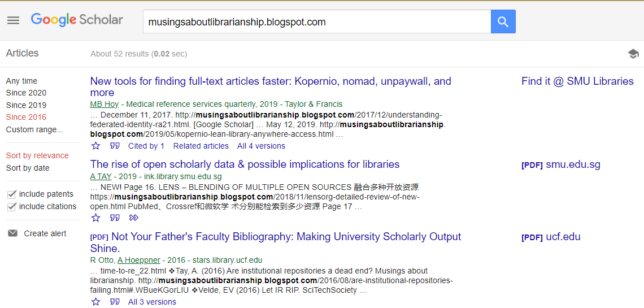This screenshot has width=644, height=308.
Task: Open Not Your Father's Faculty Bibliography title
Action: [x=276, y=242]
